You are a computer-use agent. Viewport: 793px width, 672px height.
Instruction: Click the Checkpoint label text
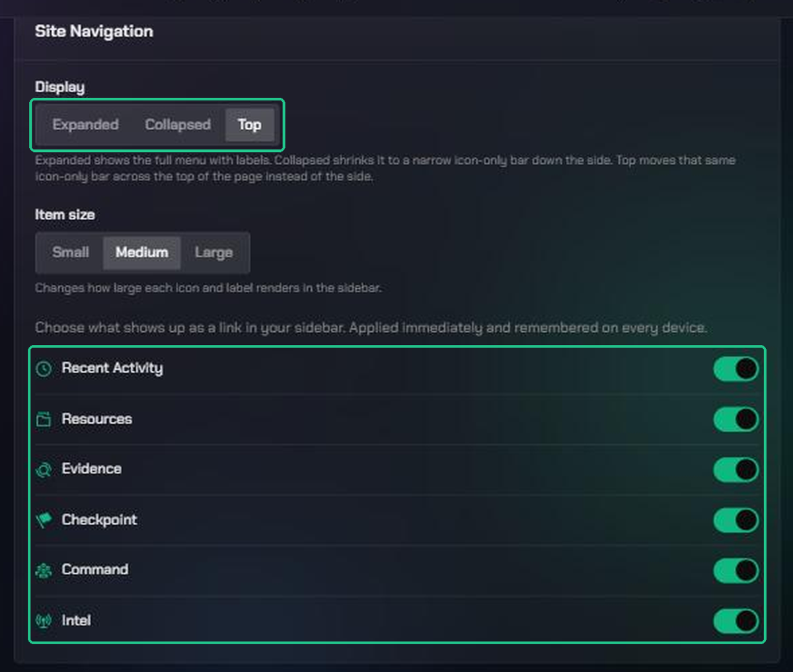pyautogui.click(x=99, y=519)
